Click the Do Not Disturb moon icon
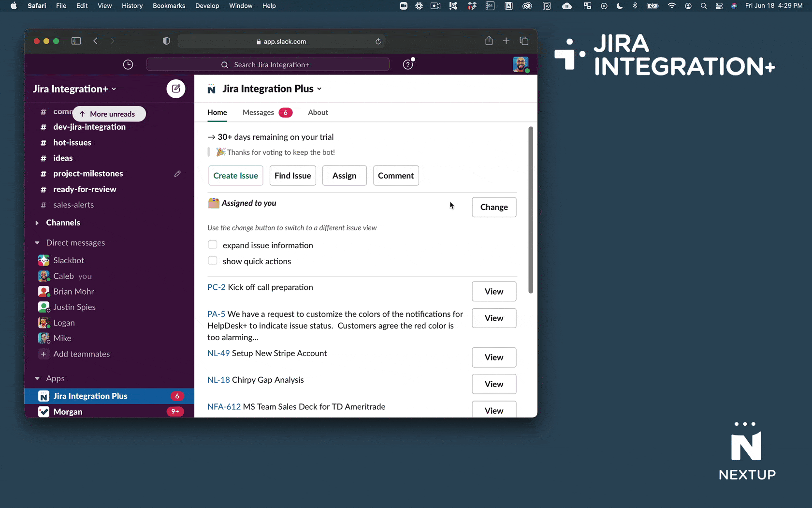 pos(620,6)
